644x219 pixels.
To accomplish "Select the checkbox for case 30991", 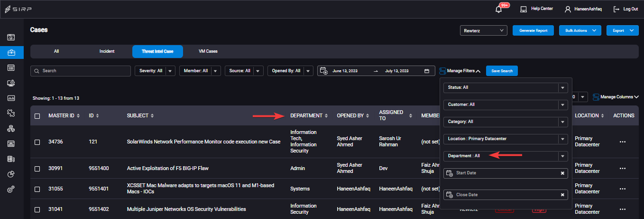I will coord(37,168).
